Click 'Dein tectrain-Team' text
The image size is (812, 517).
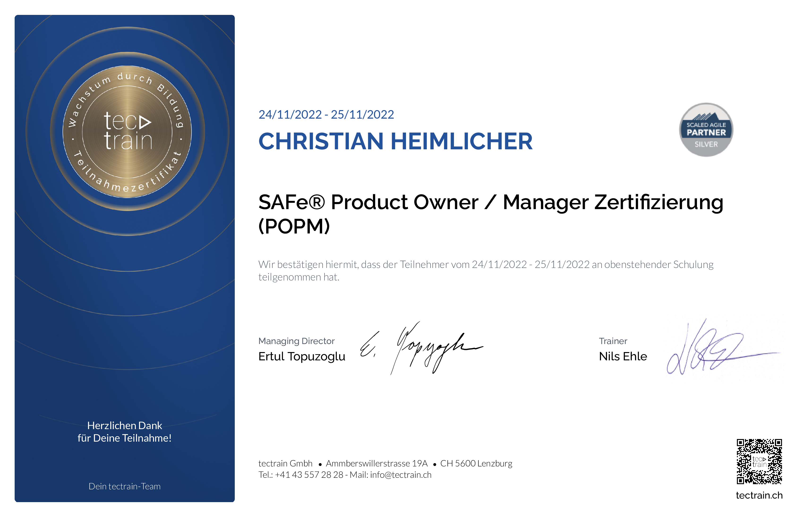click(124, 486)
